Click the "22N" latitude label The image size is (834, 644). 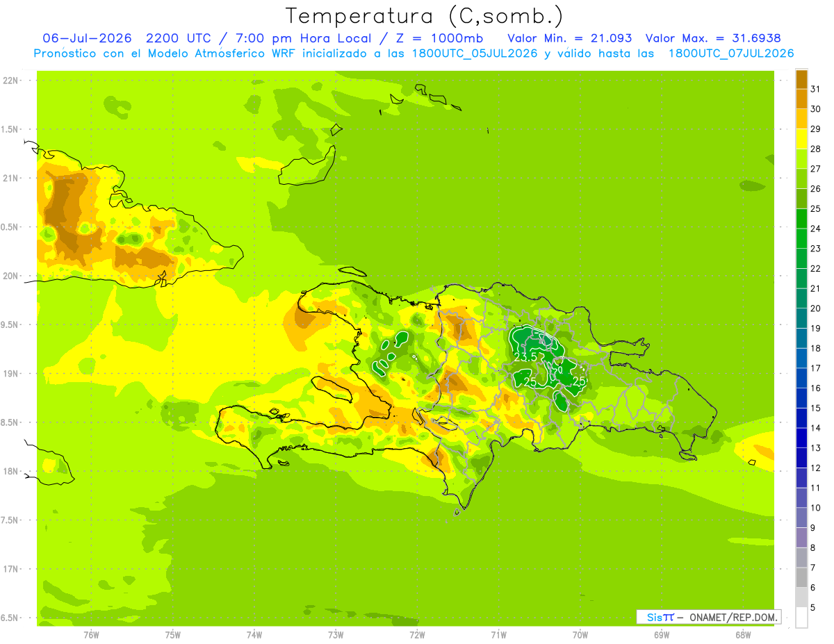click(10, 81)
